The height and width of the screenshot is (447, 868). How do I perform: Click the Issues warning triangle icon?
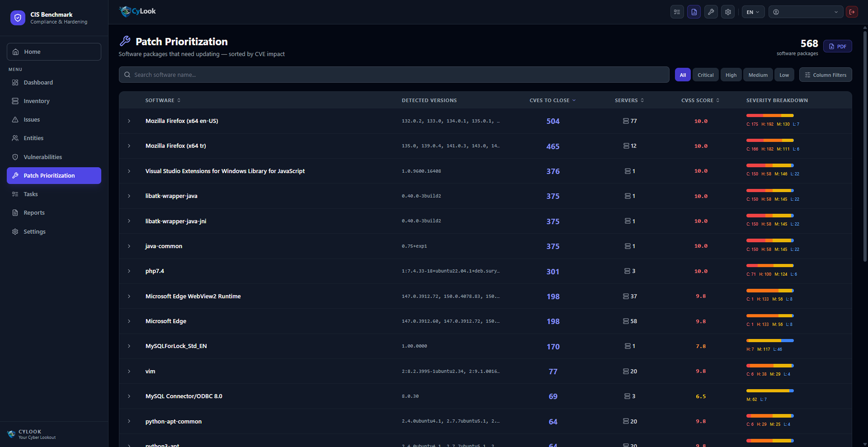pyautogui.click(x=15, y=120)
